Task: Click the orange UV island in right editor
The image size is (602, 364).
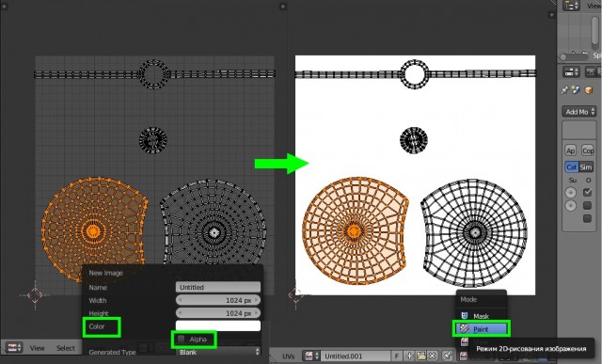Action: click(x=356, y=230)
